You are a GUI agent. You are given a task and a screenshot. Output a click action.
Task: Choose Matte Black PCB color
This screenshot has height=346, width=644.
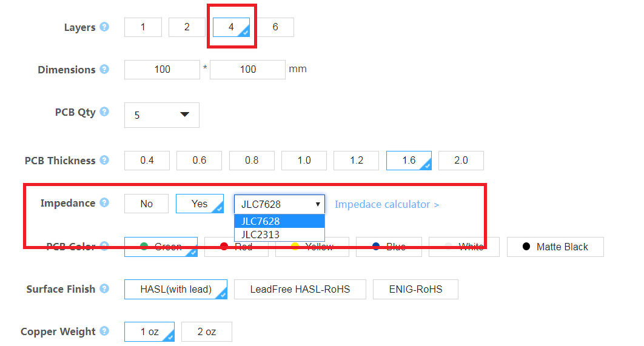[555, 247]
